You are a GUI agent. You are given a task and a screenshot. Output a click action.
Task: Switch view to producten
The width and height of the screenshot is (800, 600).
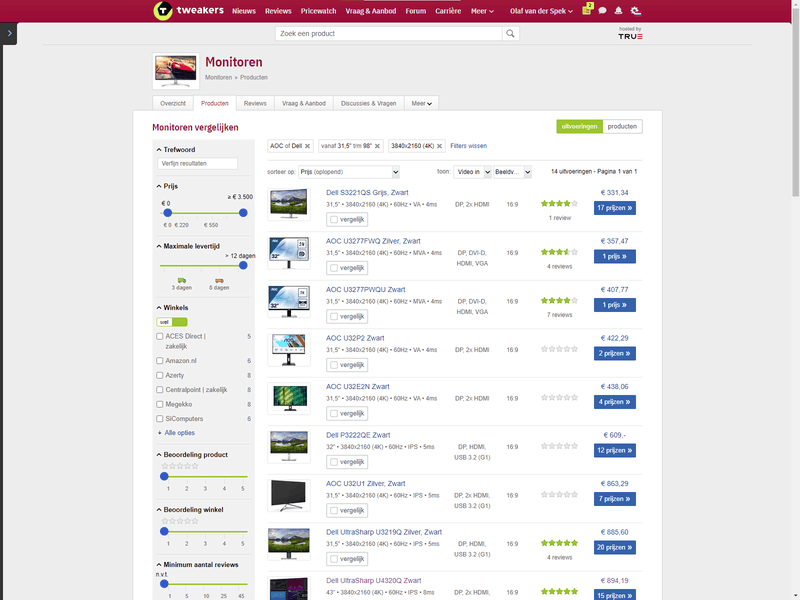[622, 127]
